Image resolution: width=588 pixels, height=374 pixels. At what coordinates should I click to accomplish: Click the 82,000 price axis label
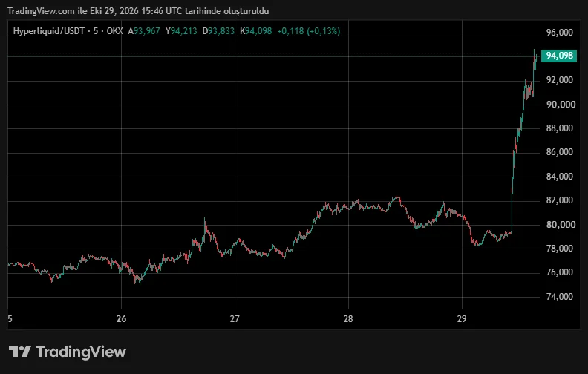tap(560, 200)
